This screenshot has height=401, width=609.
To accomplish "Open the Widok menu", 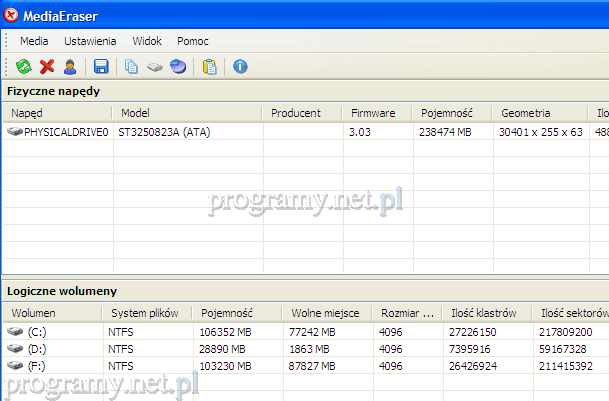I will pyautogui.click(x=147, y=41).
